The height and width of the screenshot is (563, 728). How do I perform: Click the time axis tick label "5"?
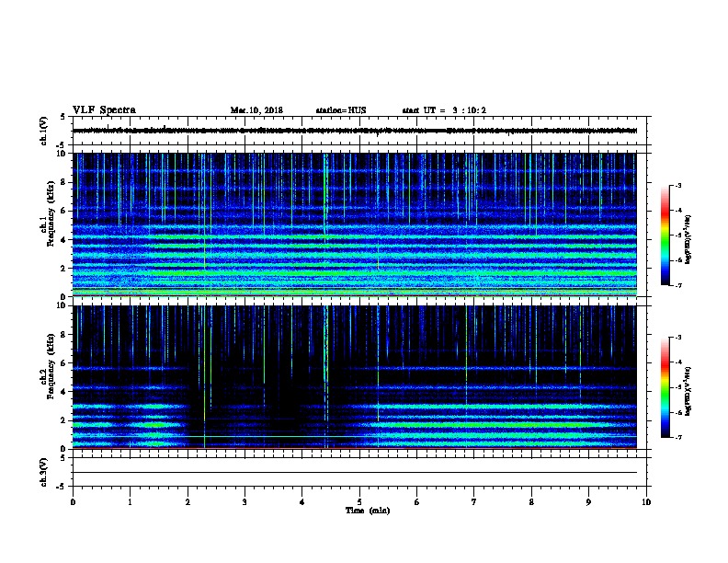tap(359, 502)
